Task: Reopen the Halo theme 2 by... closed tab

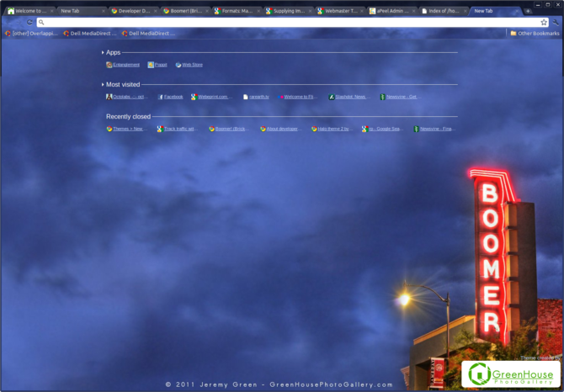Action: (x=332, y=129)
